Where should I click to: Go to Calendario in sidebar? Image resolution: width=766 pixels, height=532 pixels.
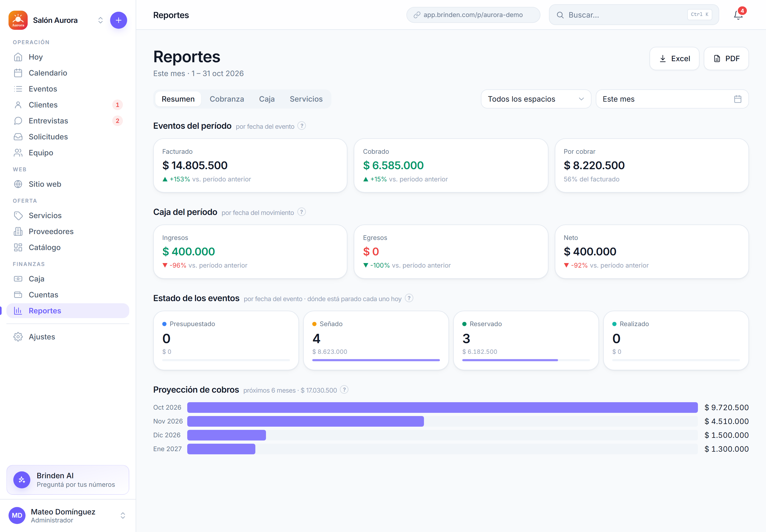(68, 73)
